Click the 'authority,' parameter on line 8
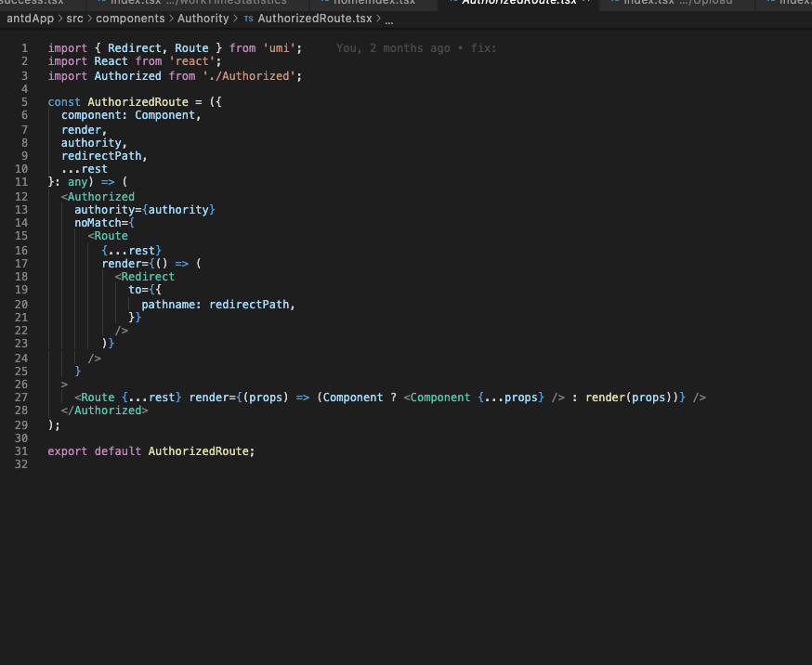This screenshot has height=665, width=812. point(94,143)
